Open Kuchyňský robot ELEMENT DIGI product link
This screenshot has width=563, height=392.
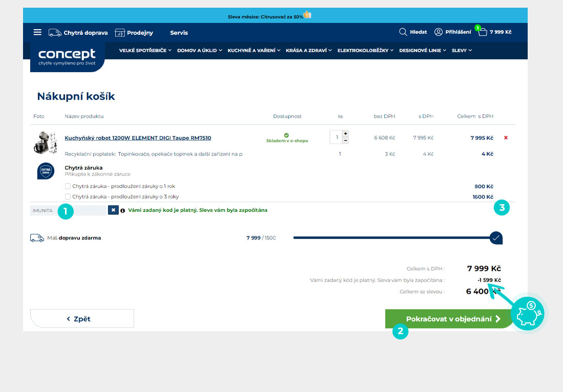tap(138, 138)
